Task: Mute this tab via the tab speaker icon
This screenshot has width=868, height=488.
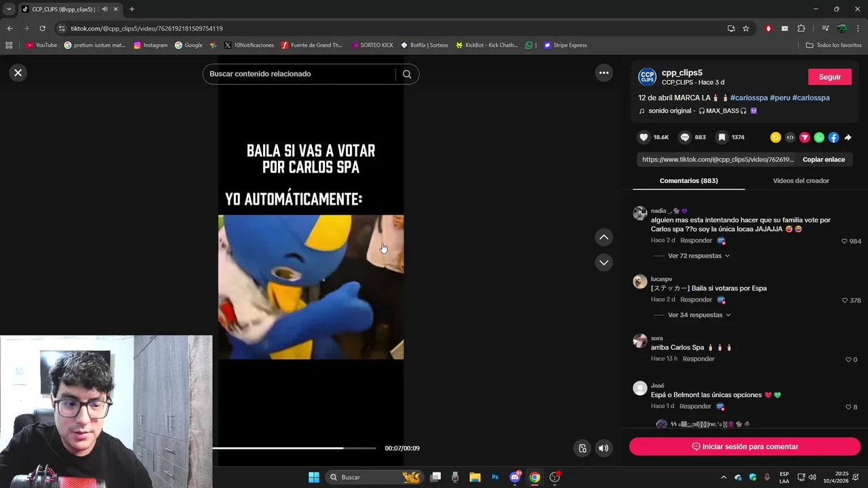Action: pos(104,9)
